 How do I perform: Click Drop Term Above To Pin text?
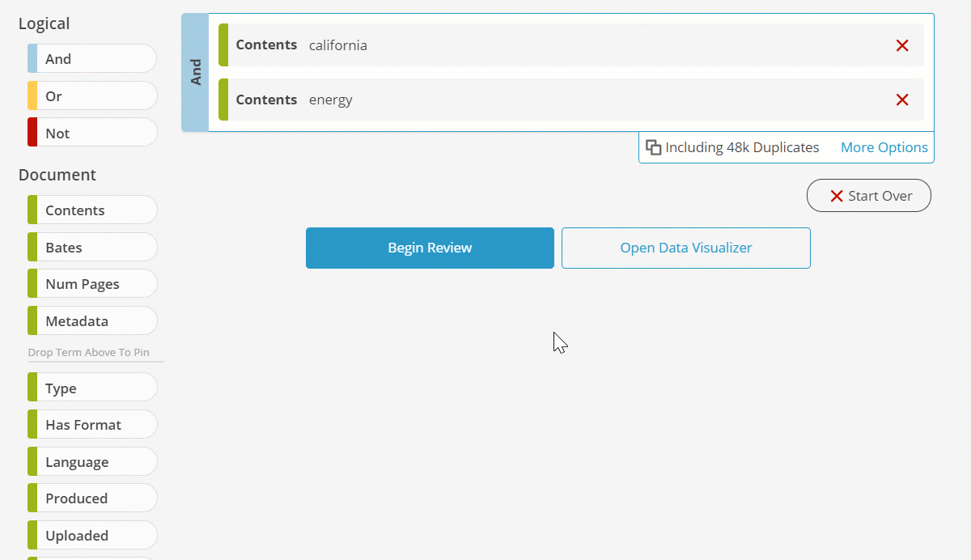point(89,353)
